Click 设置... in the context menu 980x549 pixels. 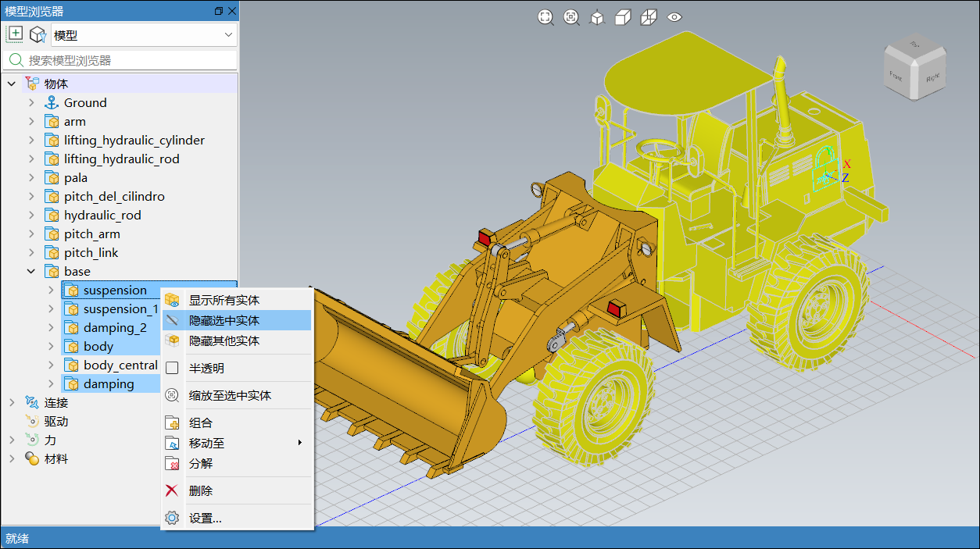pos(206,518)
